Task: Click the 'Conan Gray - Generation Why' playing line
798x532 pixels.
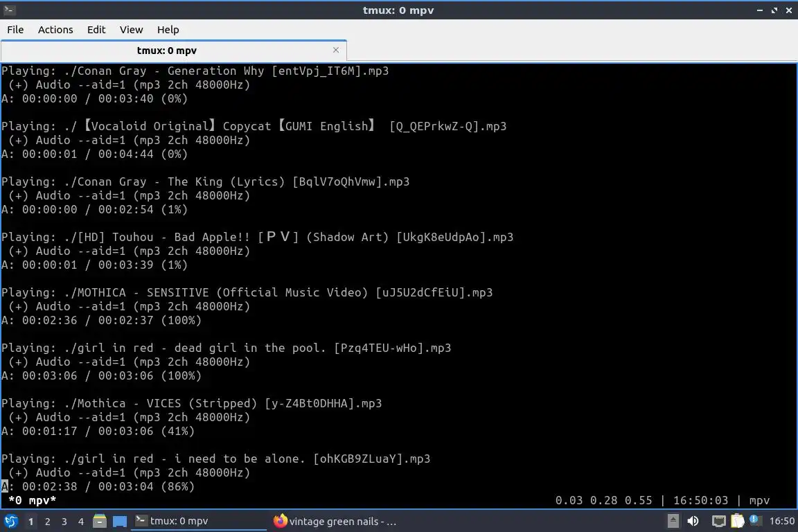Action: point(195,71)
